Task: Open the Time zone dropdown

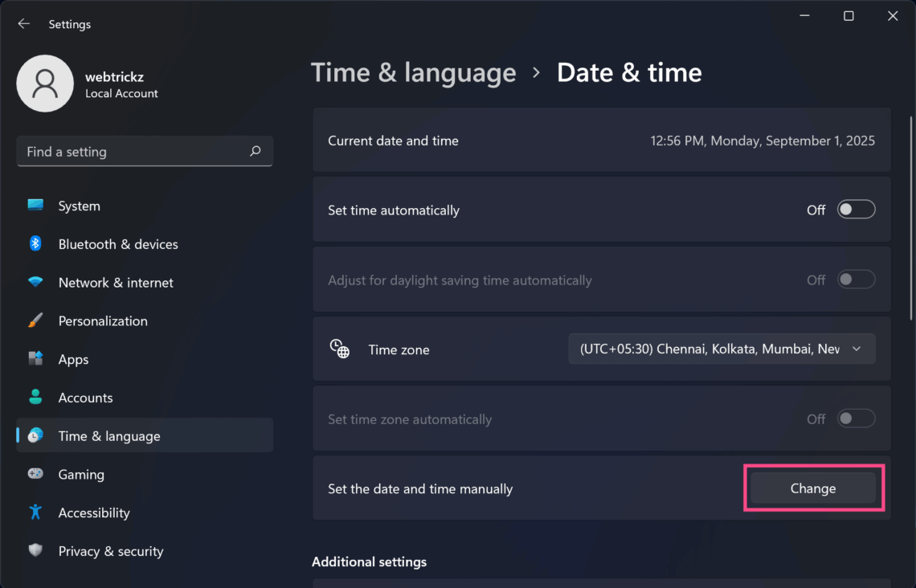Action: 721,349
